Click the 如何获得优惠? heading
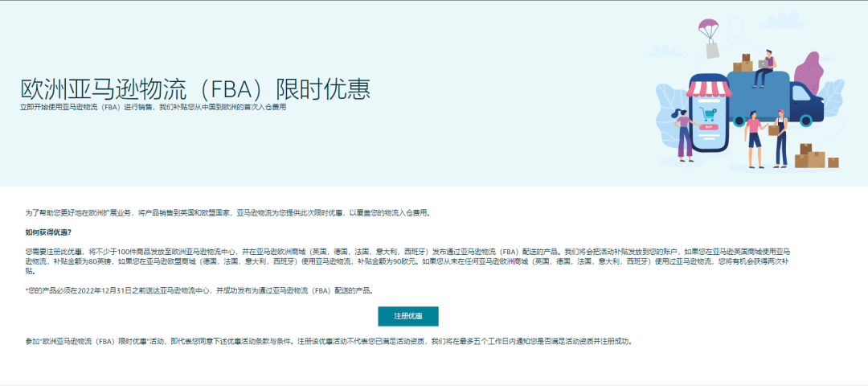 [48, 232]
